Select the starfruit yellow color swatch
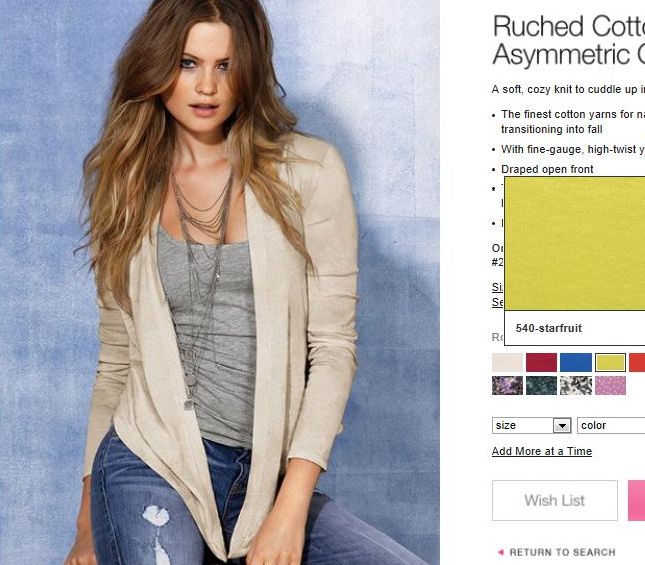The width and height of the screenshot is (645, 565). [x=610, y=362]
